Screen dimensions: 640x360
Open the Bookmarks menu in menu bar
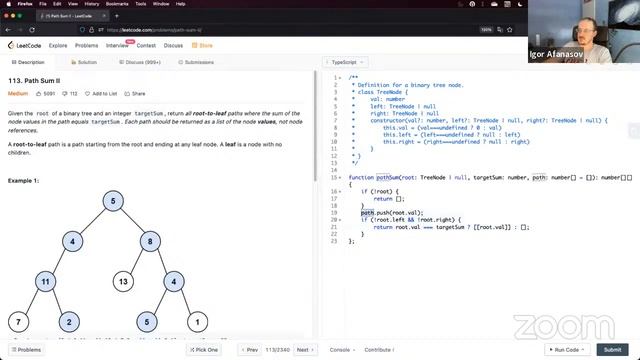coord(117,4)
